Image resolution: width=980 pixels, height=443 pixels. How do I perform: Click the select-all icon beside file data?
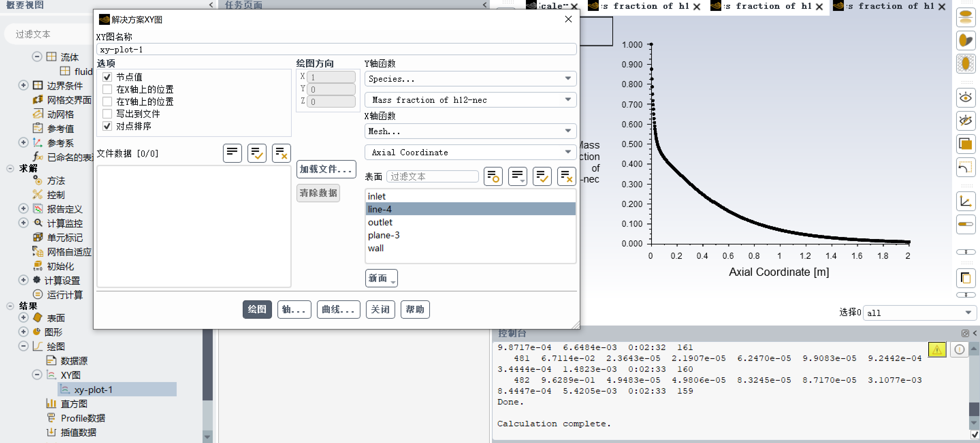tap(257, 153)
